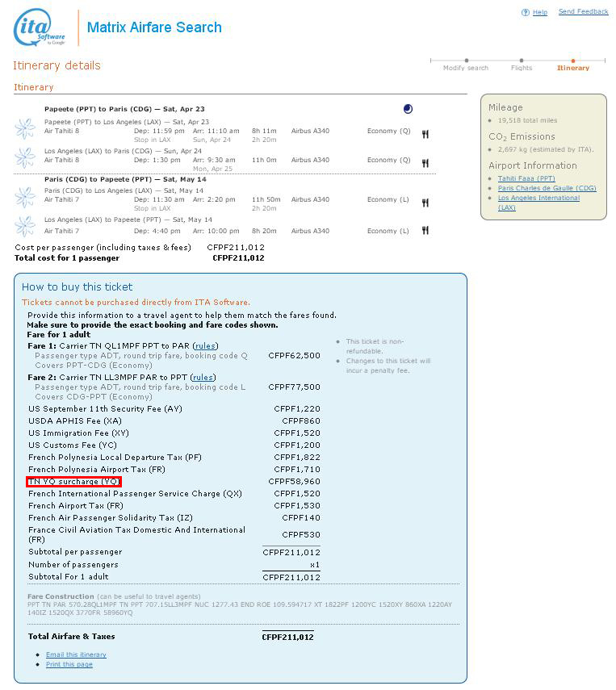Screen dimensions: 616x690
Task: Click the Fare Construction code text
Action: tap(240, 608)
